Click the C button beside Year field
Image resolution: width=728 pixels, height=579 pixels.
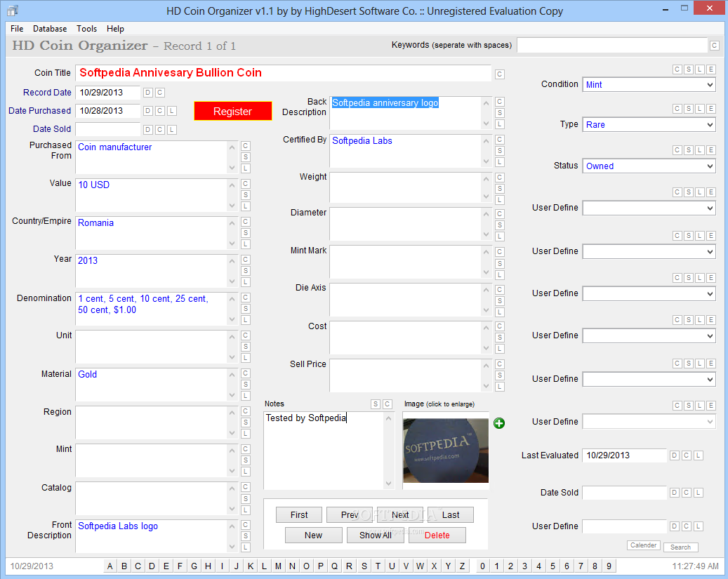click(x=246, y=260)
